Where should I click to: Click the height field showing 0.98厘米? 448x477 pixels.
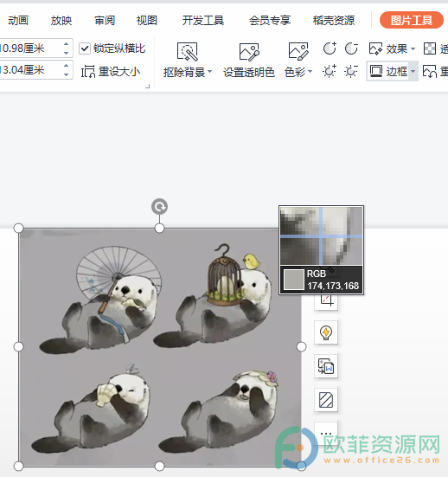pyautogui.click(x=30, y=48)
